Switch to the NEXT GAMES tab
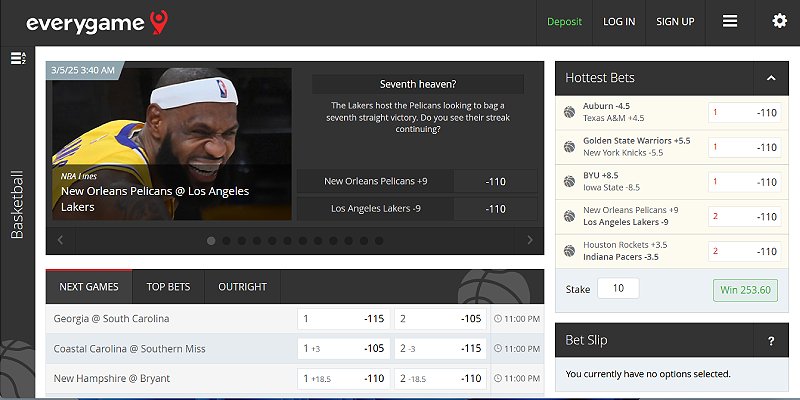 pos(89,287)
